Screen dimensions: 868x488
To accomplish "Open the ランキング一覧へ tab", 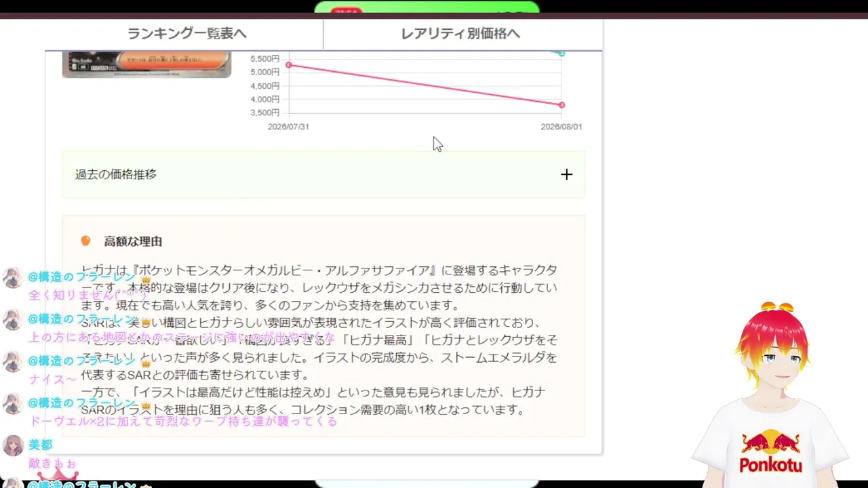I will pyautogui.click(x=186, y=34).
